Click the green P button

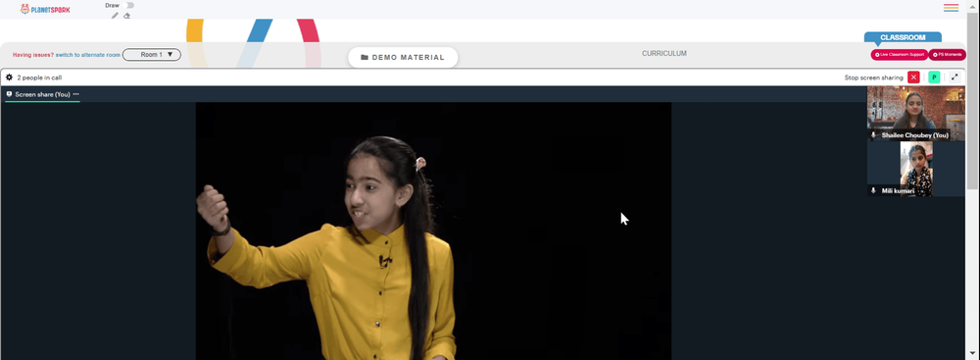click(x=934, y=77)
